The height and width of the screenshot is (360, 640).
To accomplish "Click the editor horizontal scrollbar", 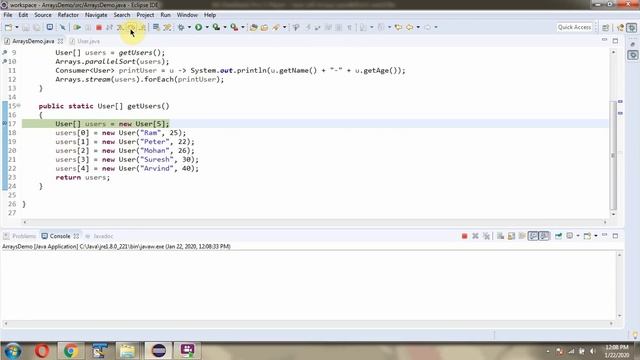I will click(x=315, y=222).
